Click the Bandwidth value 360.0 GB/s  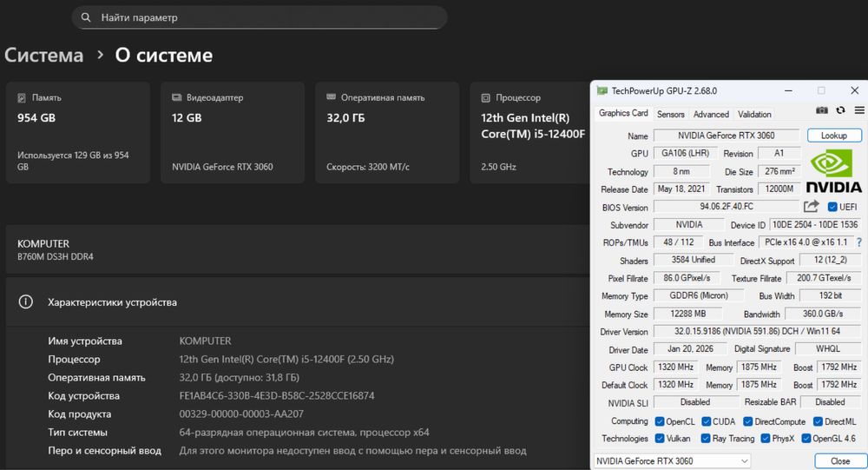tap(823, 314)
